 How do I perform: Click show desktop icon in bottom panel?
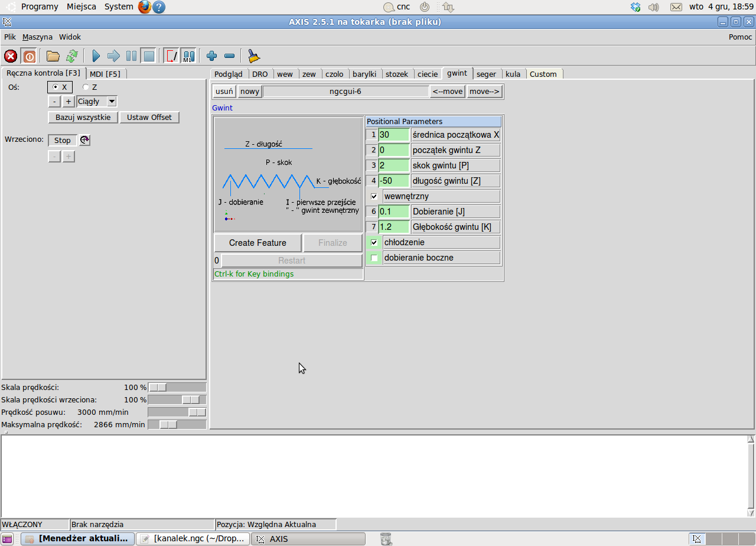(8, 538)
